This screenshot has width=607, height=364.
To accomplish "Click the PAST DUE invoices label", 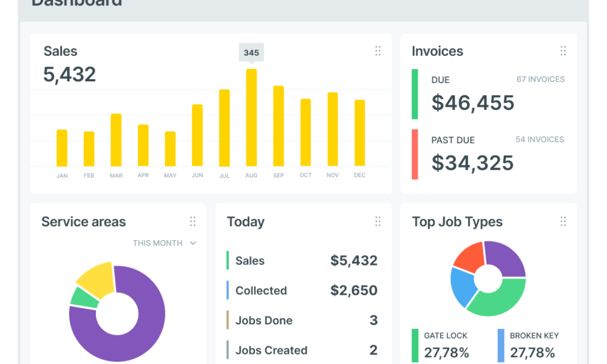I will (x=453, y=140).
